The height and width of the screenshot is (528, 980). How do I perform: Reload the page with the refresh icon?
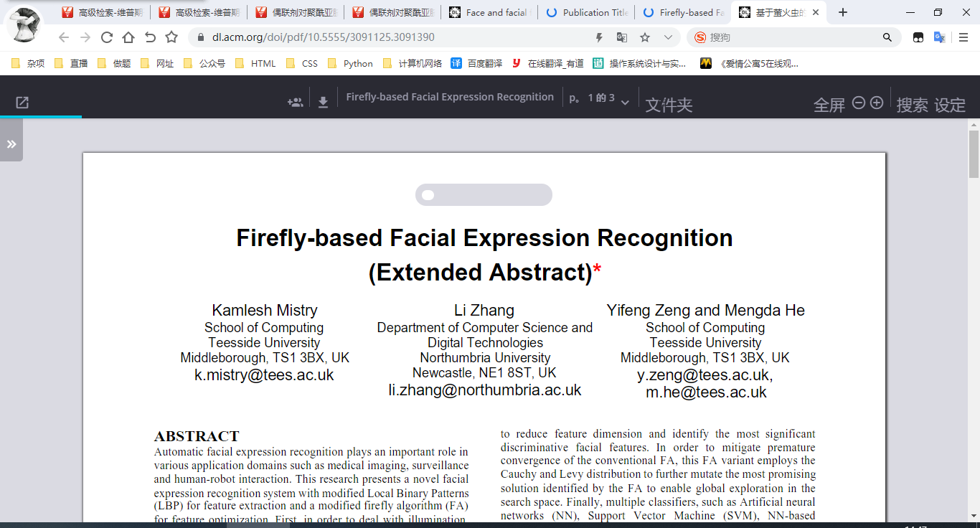coord(107,37)
